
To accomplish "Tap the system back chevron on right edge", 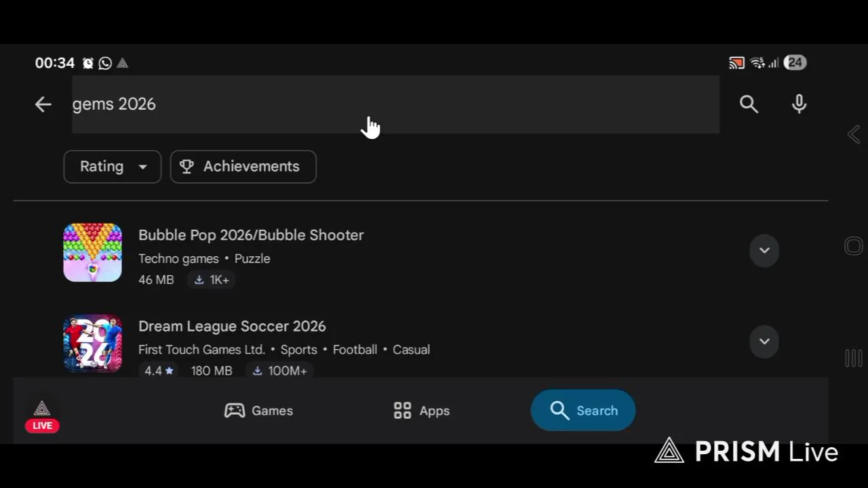I will click(x=854, y=134).
